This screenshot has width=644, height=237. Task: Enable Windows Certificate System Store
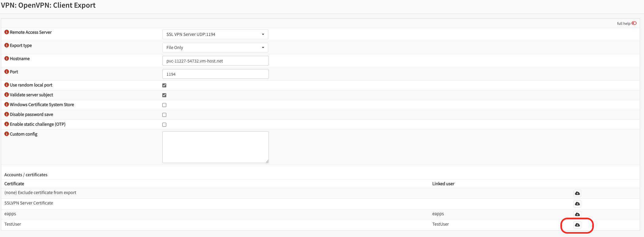tap(164, 105)
